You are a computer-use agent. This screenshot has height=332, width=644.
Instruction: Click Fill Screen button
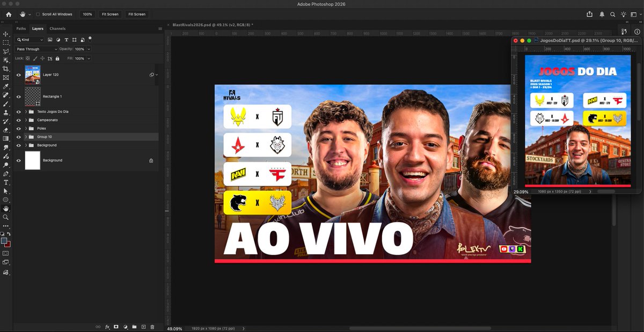tap(137, 14)
